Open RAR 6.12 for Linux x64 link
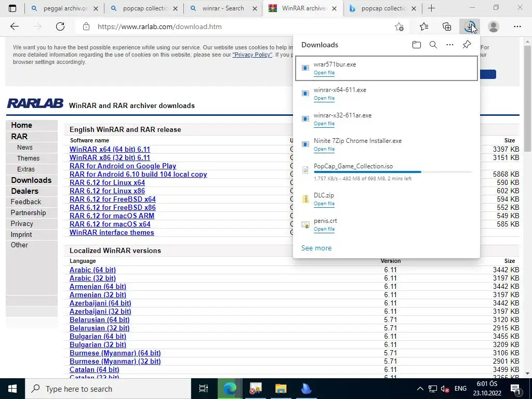Viewport: 532px width, 399px height. pyautogui.click(x=107, y=182)
